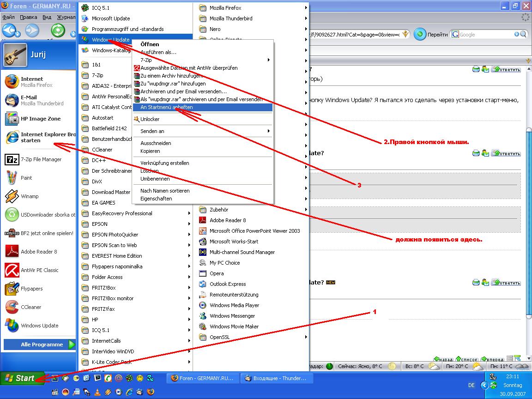
Task: Click the Back arrow in Firefox's toolbar
Action: (9, 31)
